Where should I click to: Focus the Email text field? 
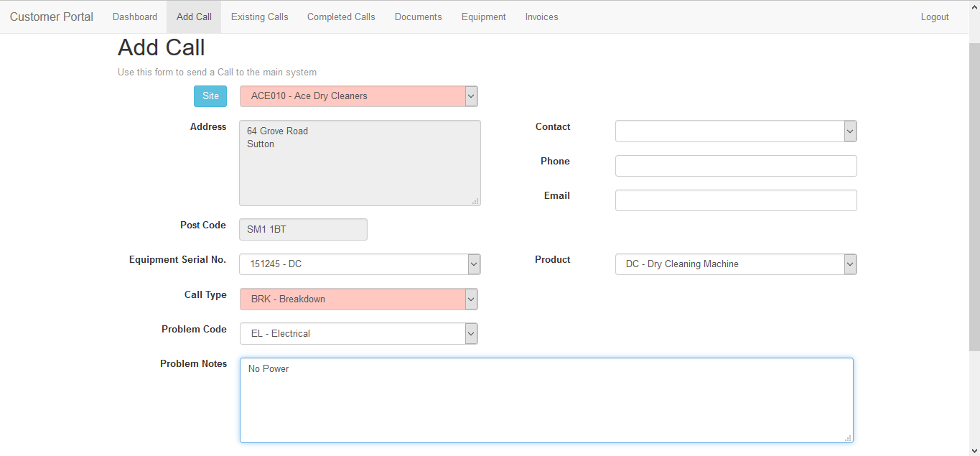click(x=735, y=200)
